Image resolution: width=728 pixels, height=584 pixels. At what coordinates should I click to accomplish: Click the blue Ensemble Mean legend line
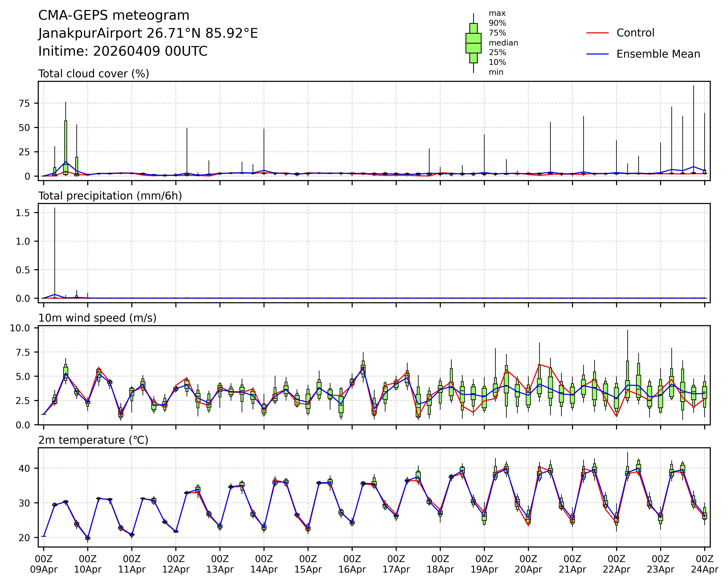[597, 54]
